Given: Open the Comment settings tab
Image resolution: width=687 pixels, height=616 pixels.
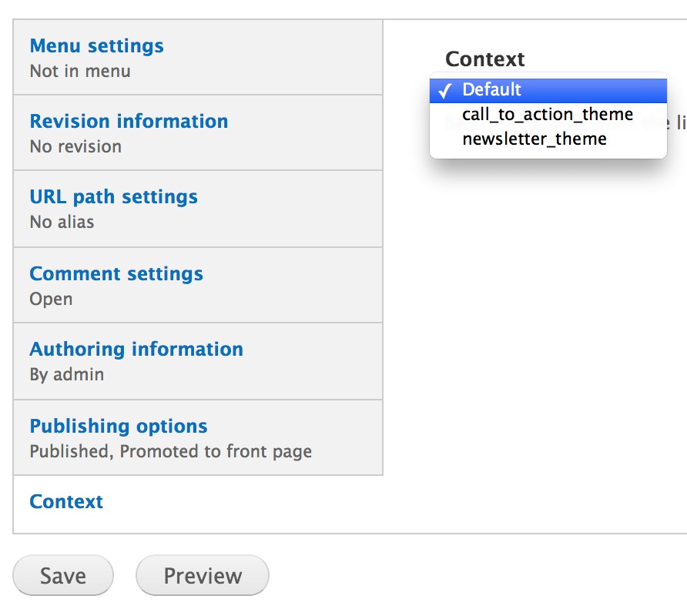Looking at the screenshot, I should (116, 273).
